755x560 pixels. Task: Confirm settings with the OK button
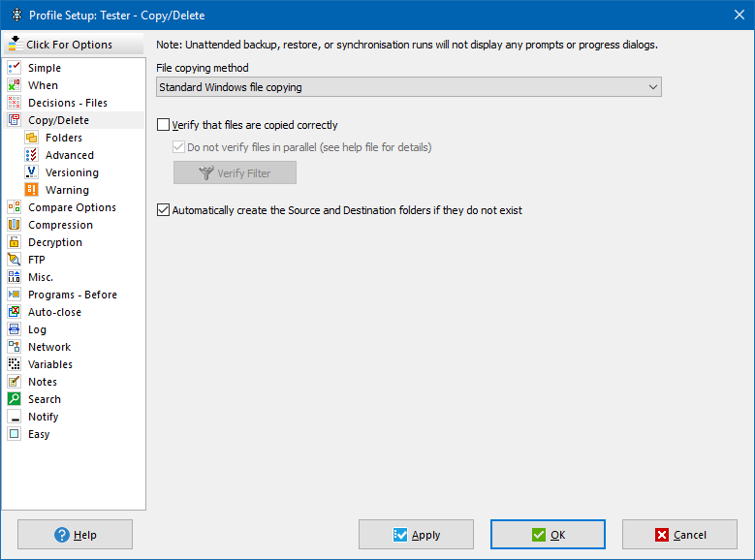click(548, 535)
